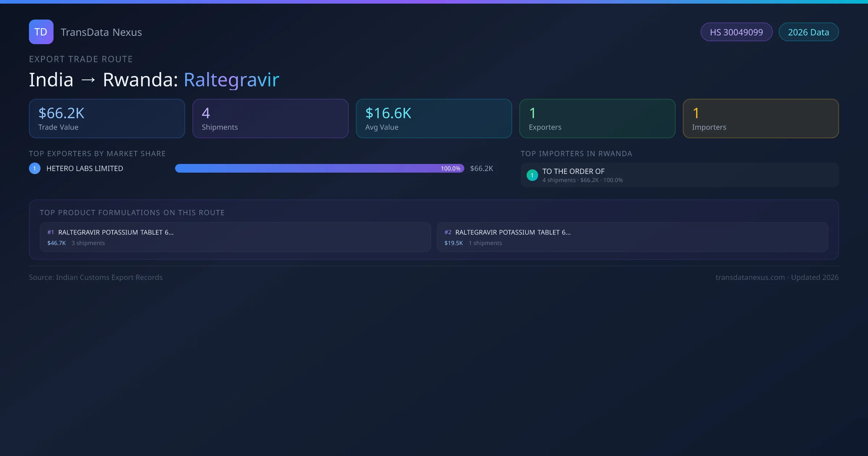This screenshot has width=868, height=456.
Task: Click the TransData Nexus brand name
Action: [x=101, y=32]
